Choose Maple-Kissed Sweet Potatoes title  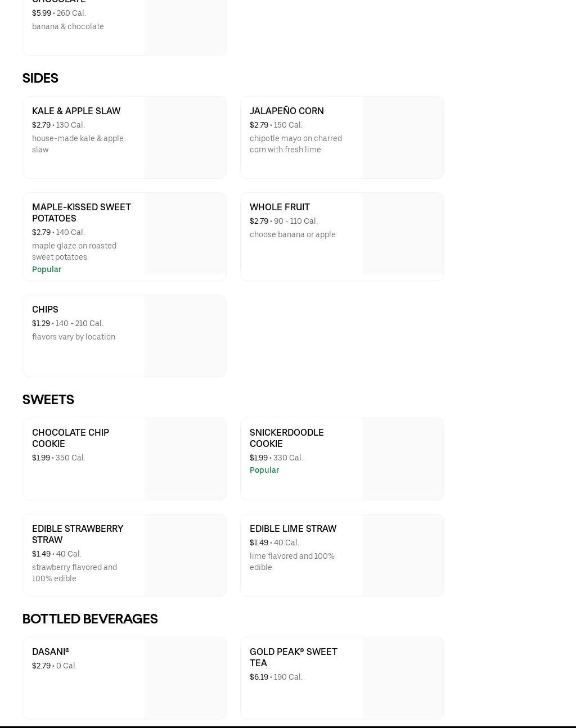(x=82, y=212)
